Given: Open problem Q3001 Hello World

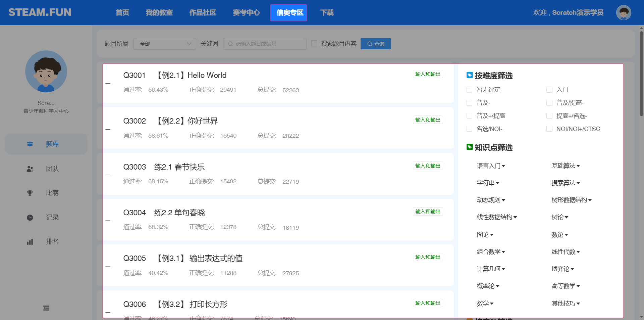Looking at the screenshot, I should tap(175, 75).
